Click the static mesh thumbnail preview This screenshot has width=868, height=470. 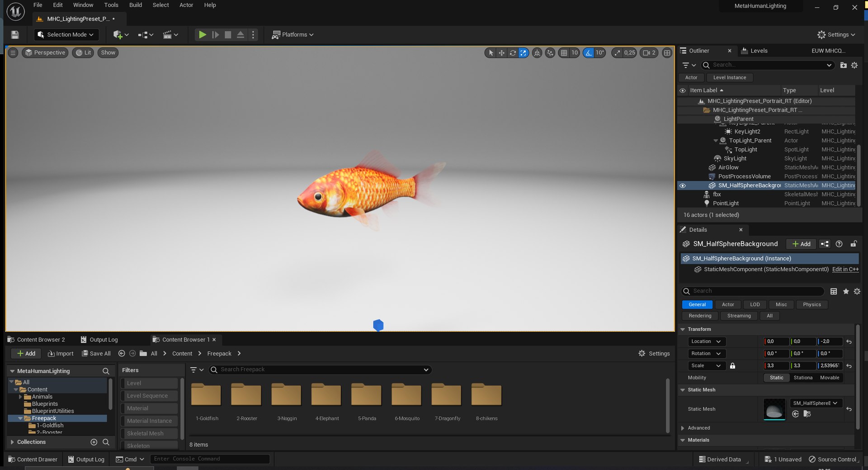(774, 409)
